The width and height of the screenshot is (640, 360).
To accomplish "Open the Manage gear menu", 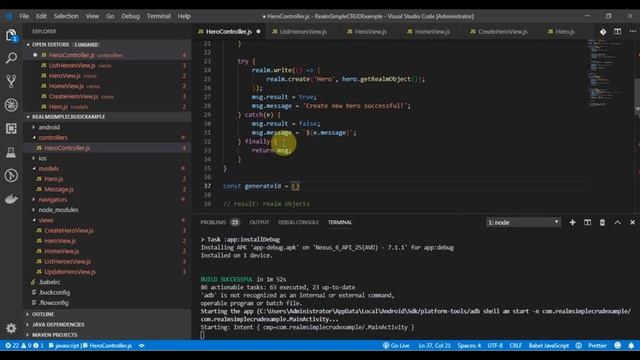I will click(11, 328).
